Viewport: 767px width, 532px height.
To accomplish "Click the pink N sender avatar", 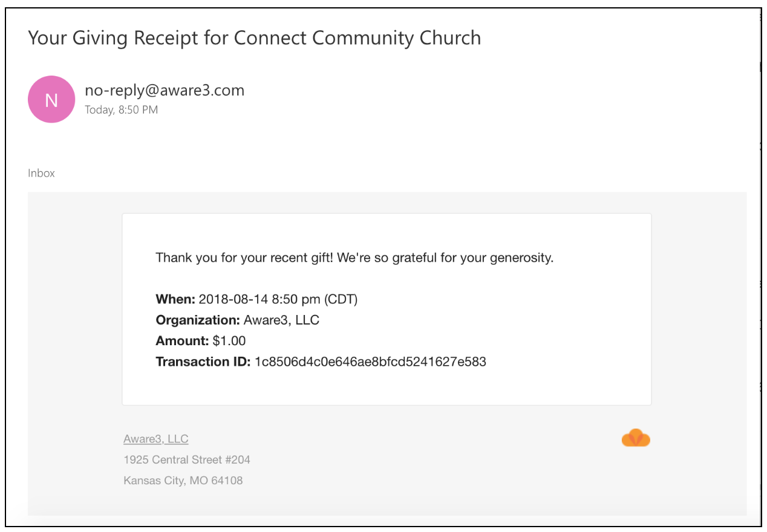I will pyautogui.click(x=51, y=99).
